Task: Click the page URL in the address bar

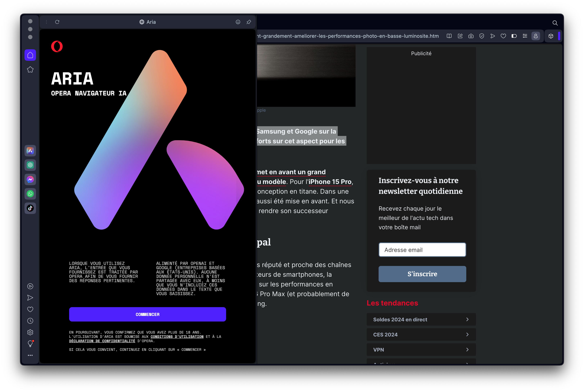Action: tap(348, 36)
